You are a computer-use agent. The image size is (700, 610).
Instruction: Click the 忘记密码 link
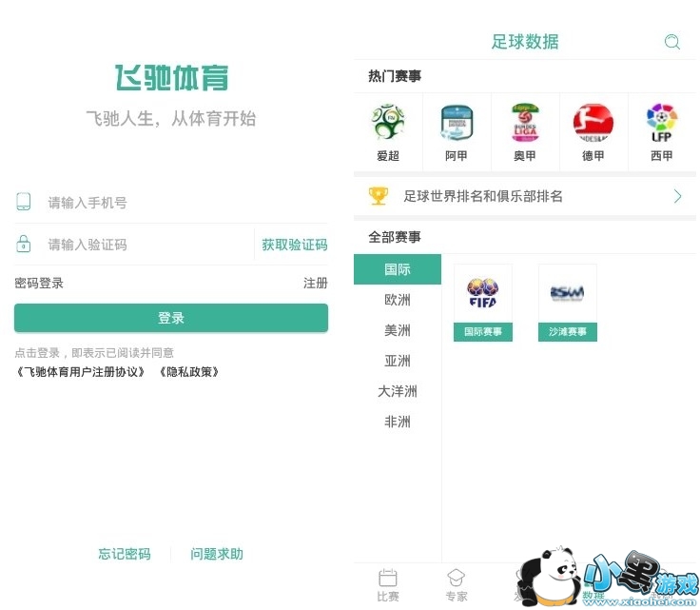point(125,554)
